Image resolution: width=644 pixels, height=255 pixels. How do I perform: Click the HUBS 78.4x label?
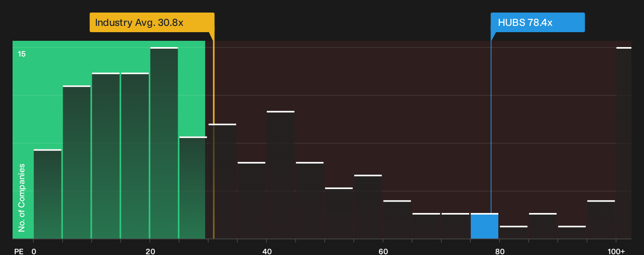[538, 22]
